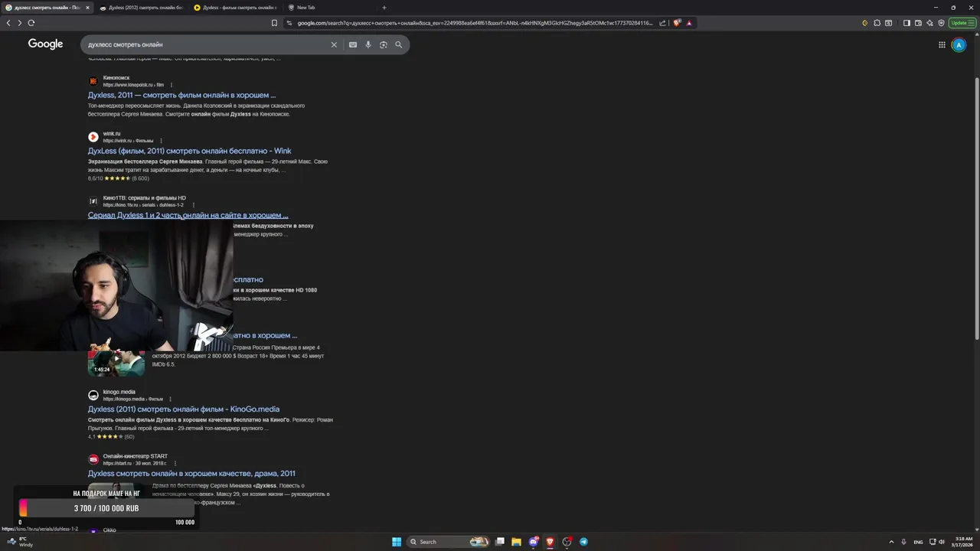Open site settings icon in address bar
Viewport: 980px width, 551px height.
click(x=289, y=23)
